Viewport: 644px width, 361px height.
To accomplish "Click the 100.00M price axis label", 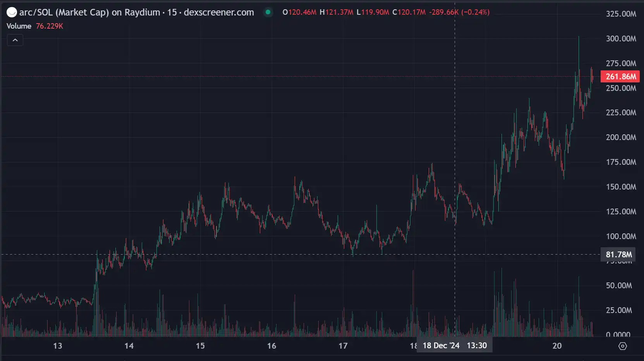I will click(621, 236).
